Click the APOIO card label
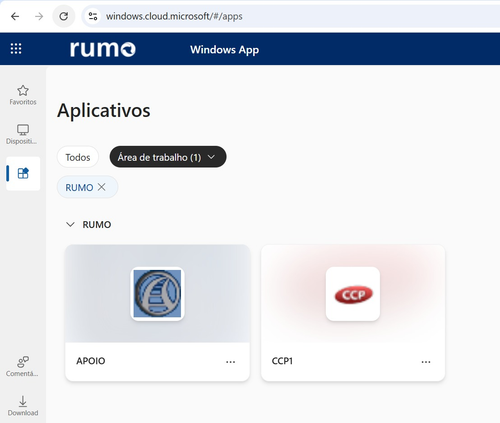The width and height of the screenshot is (500, 423). pos(91,361)
